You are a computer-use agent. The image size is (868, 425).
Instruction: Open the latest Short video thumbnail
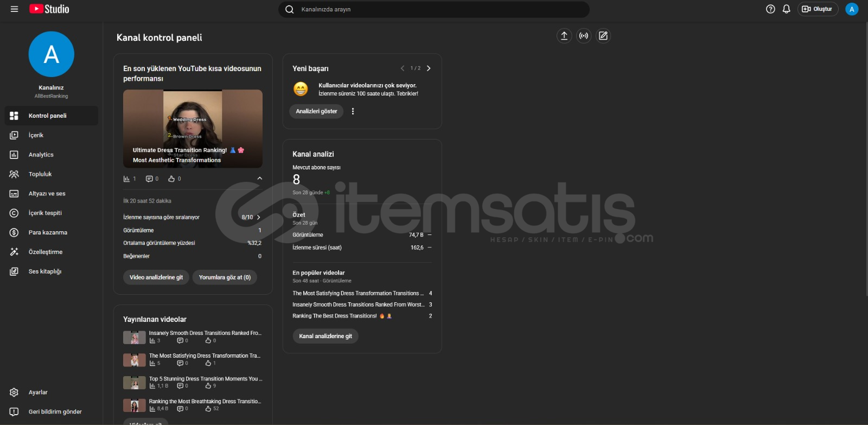pos(193,129)
